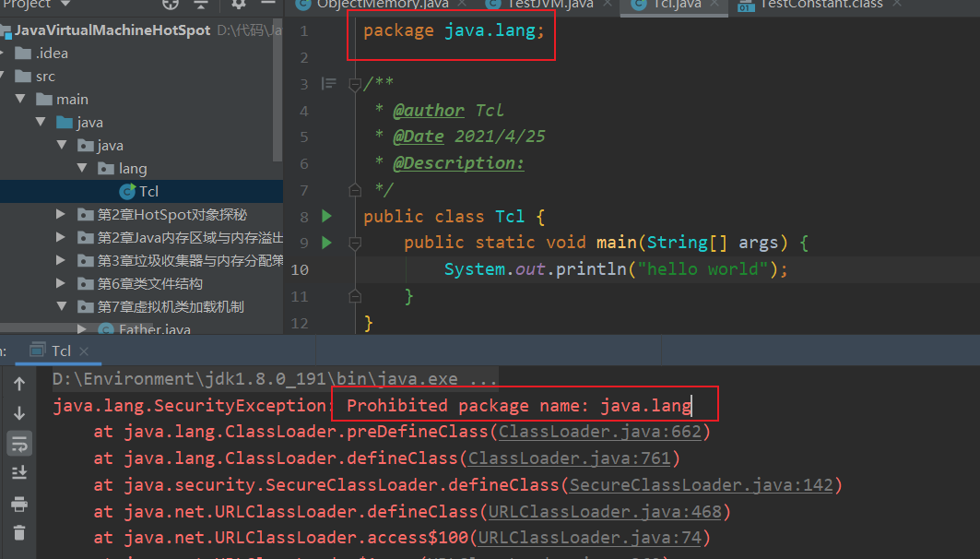
Task: Run class Tcl via gutter arrow line 8
Action: tap(326, 217)
